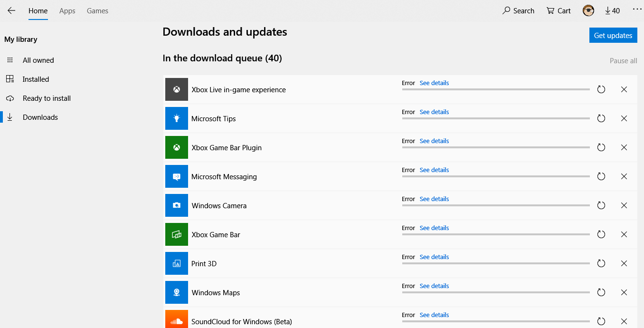
Task: Go back with the back arrow
Action: [x=11, y=10]
